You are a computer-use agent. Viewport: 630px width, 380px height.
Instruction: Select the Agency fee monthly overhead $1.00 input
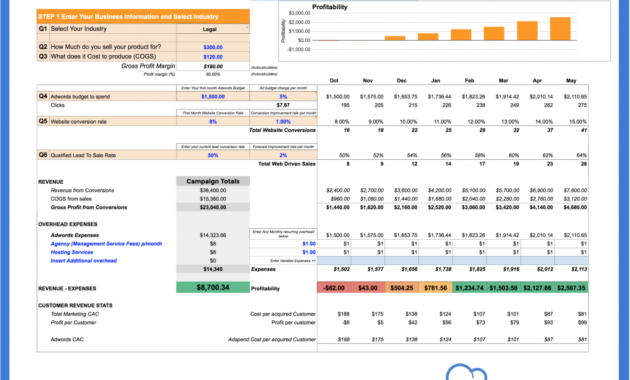[x=283, y=243]
